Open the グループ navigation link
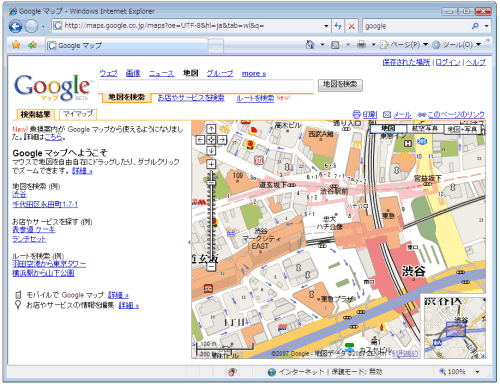 click(x=220, y=73)
